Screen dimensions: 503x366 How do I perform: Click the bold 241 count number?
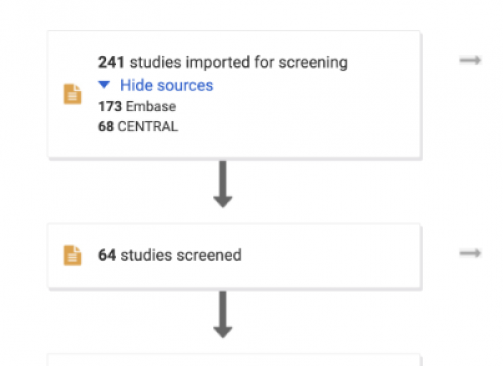click(111, 62)
